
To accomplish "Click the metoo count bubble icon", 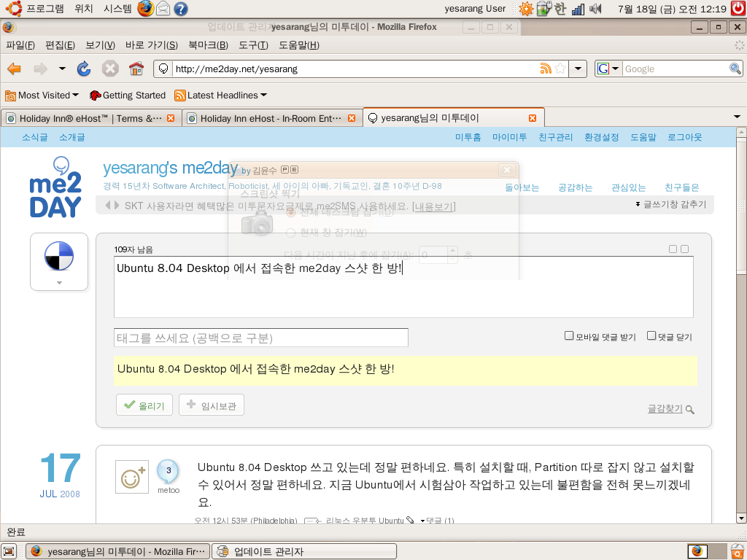I will click(169, 471).
